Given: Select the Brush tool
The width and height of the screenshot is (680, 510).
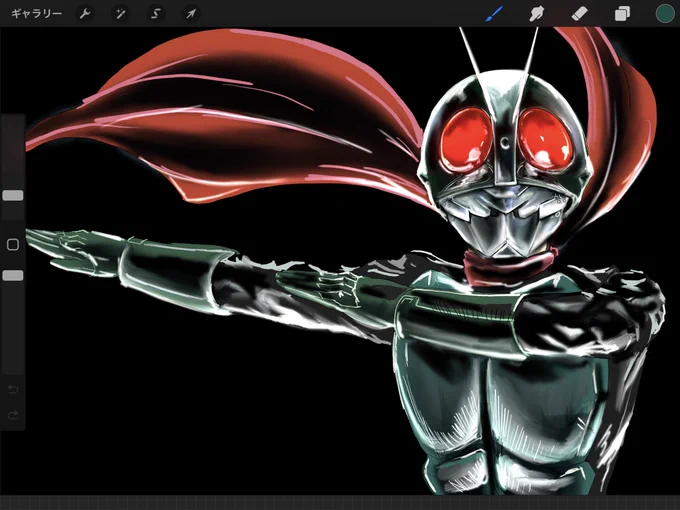Looking at the screenshot, I should [494, 14].
